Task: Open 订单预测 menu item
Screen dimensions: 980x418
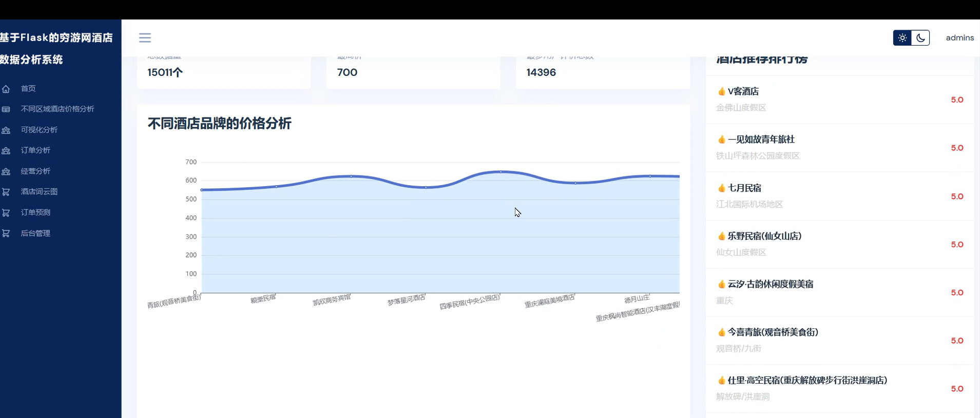Action: pos(35,212)
